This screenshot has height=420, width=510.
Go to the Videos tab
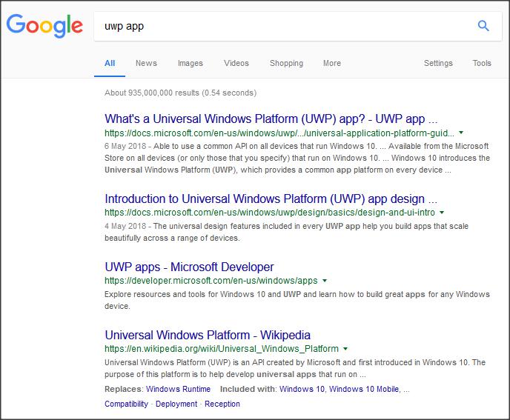pos(236,63)
